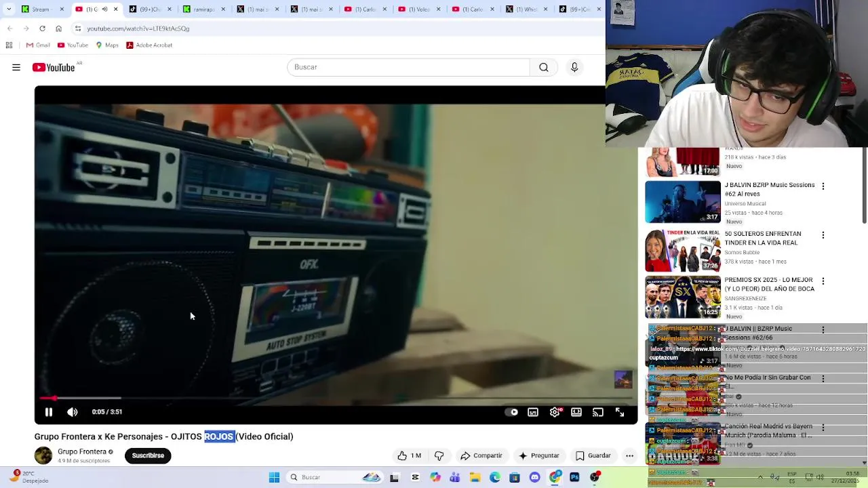Open the player settings gear

tap(555, 412)
